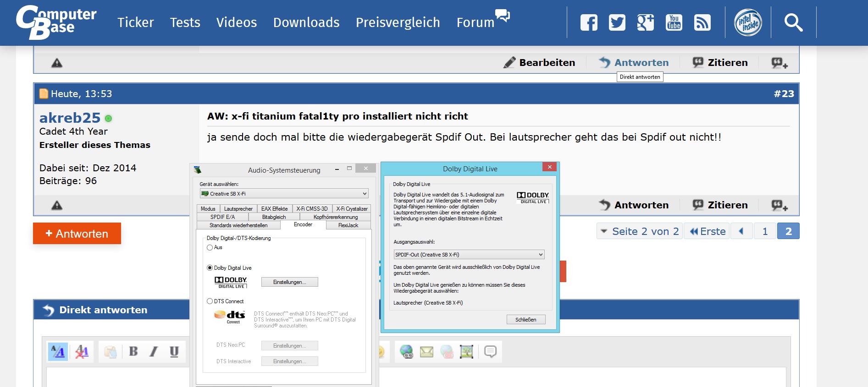
Task: Click Zitieren on the upper post
Action: (x=720, y=63)
